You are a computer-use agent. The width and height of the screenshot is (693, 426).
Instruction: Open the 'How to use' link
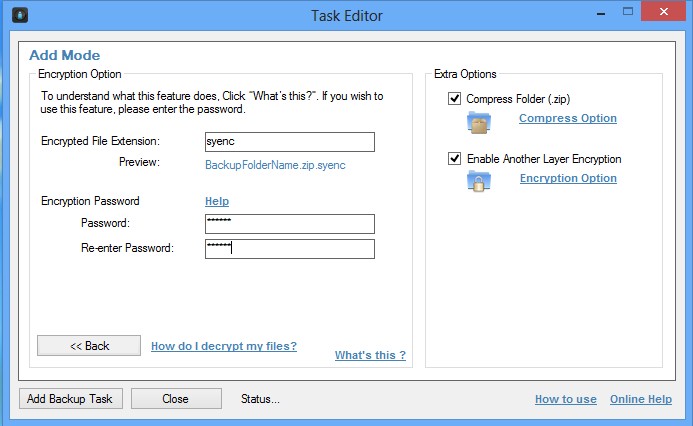(x=565, y=399)
